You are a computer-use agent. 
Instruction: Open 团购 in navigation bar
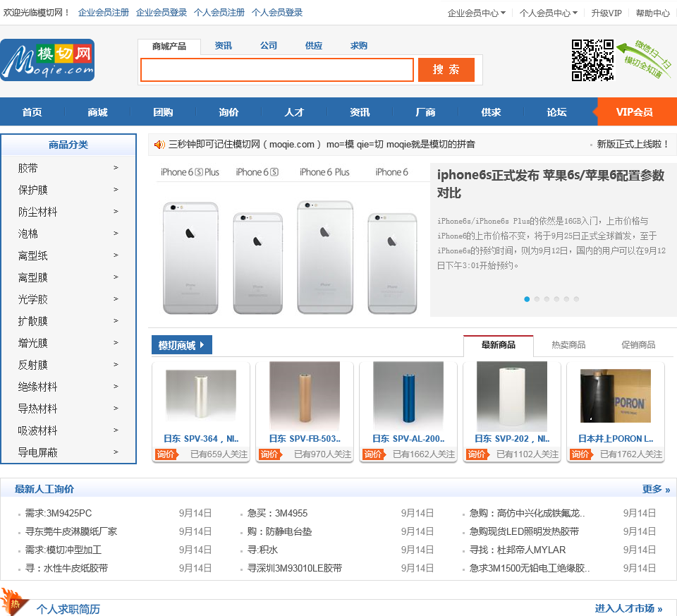click(163, 112)
